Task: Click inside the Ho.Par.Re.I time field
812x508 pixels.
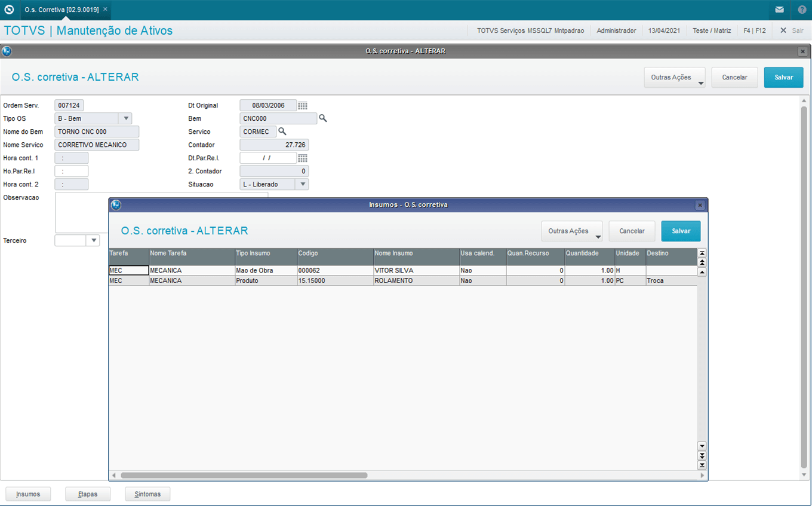Action: (x=71, y=172)
